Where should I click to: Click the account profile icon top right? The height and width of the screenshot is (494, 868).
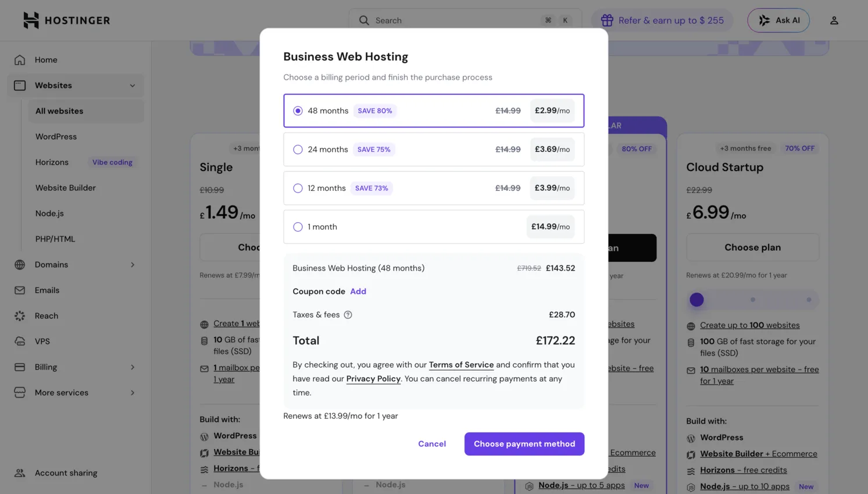[834, 20]
